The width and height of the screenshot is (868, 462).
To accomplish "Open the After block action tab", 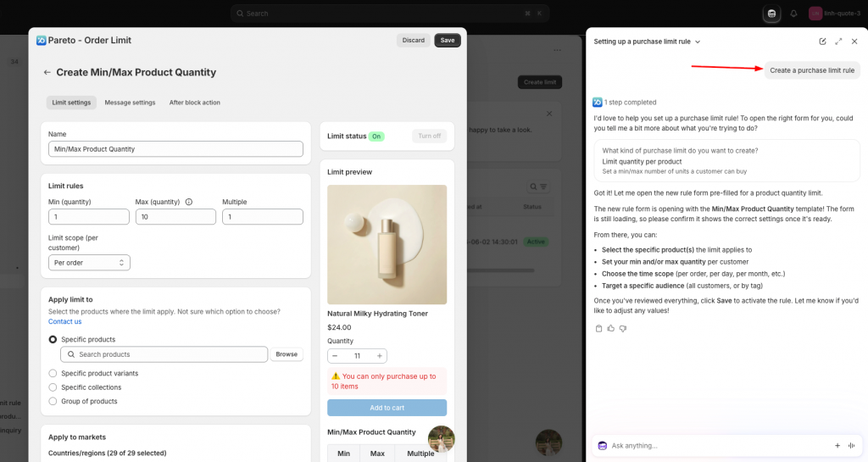I will tap(194, 103).
